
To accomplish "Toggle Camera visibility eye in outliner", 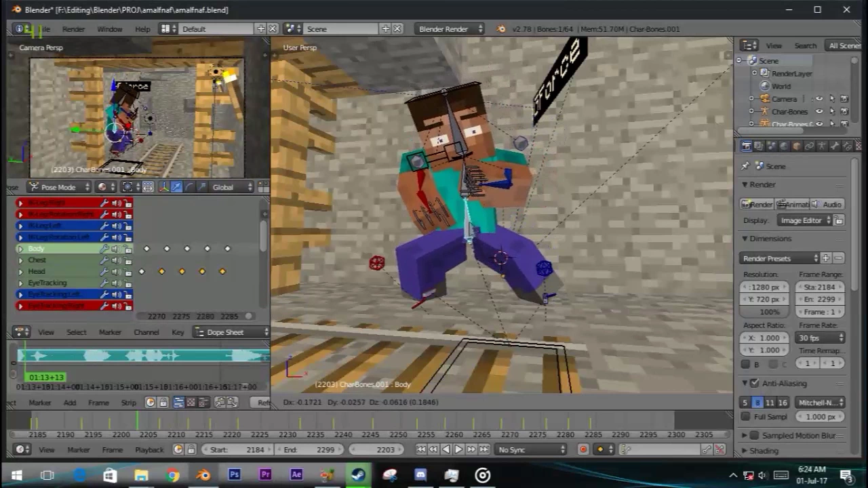I will 819,99.
